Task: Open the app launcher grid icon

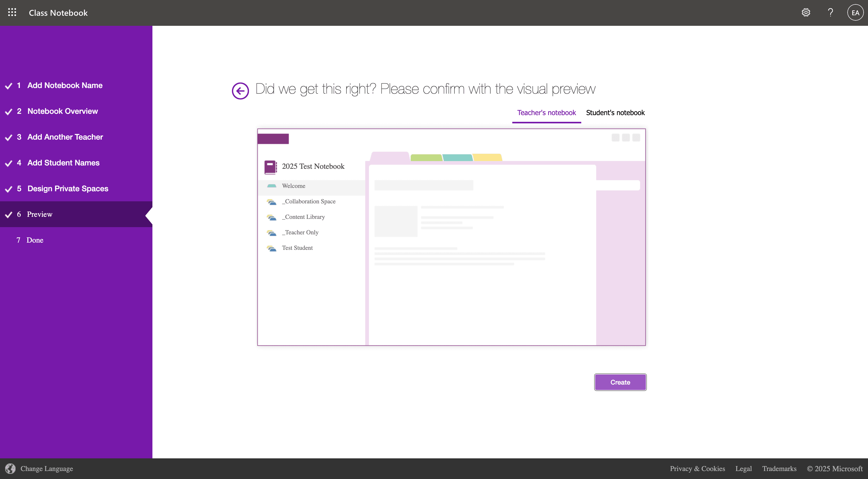Action: pyautogui.click(x=12, y=12)
